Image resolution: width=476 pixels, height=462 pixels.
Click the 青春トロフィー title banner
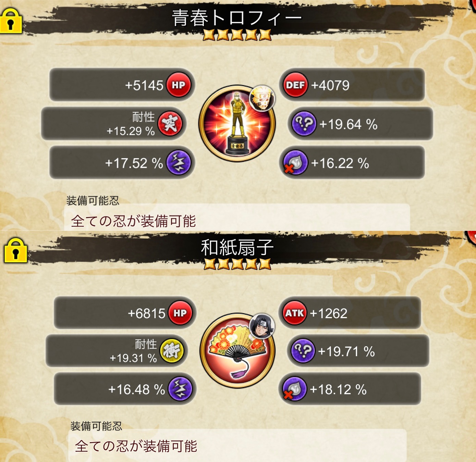coord(236,18)
